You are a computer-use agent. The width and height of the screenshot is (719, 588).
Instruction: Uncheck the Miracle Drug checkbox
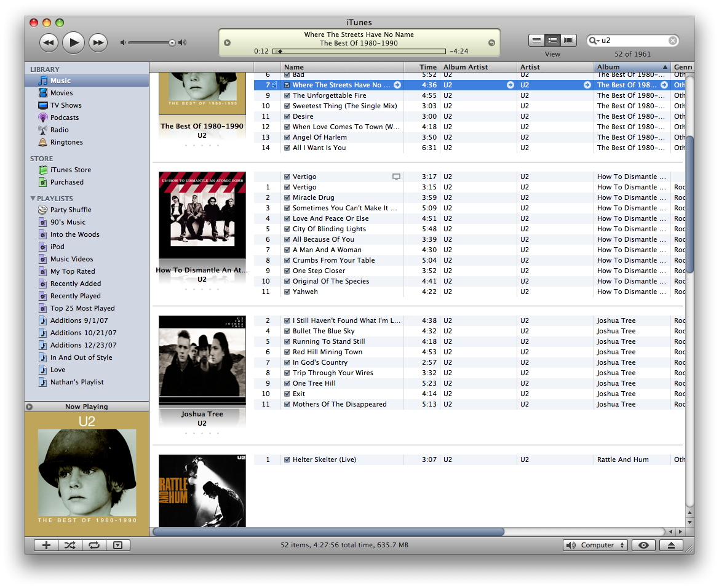(287, 197)
